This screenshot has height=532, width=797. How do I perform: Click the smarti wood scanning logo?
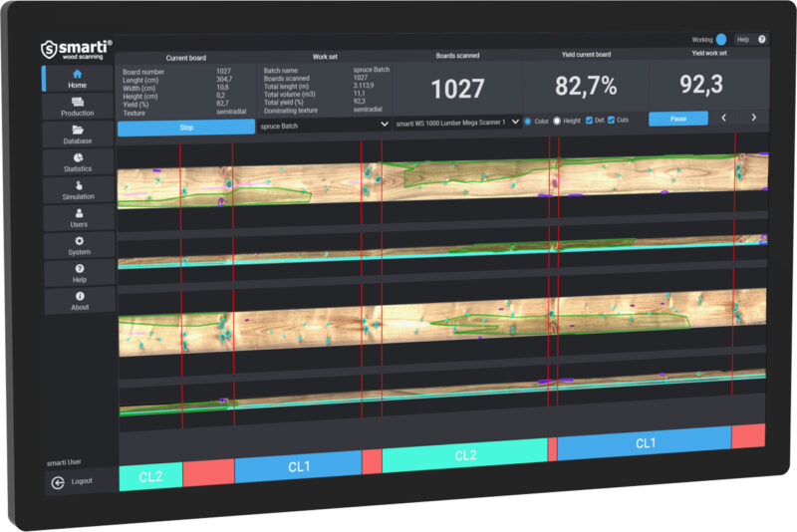tap(77, 50)
